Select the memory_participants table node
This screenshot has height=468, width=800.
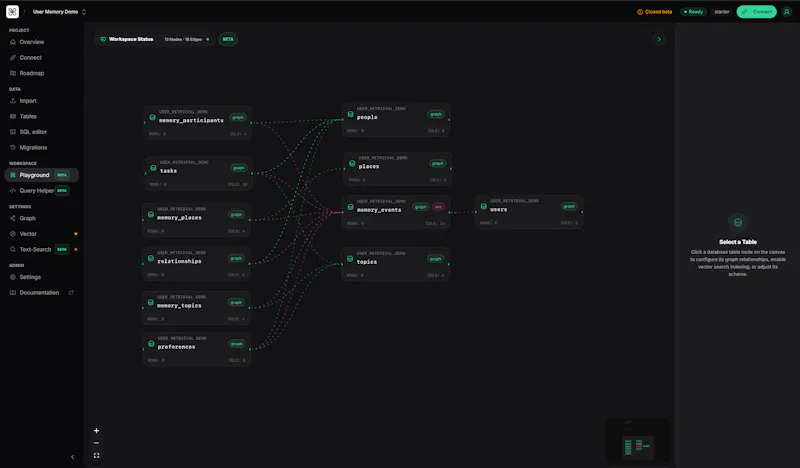coord(198,122)
